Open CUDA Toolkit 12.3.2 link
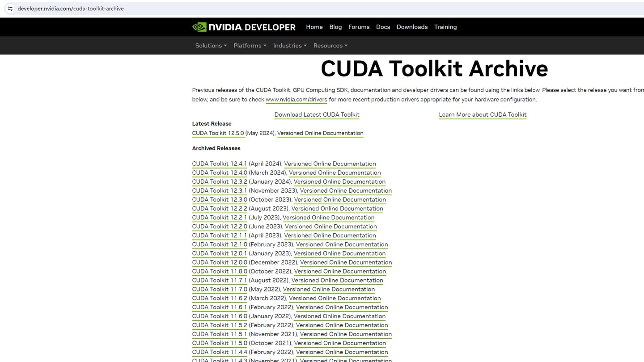 pos(220,181)
